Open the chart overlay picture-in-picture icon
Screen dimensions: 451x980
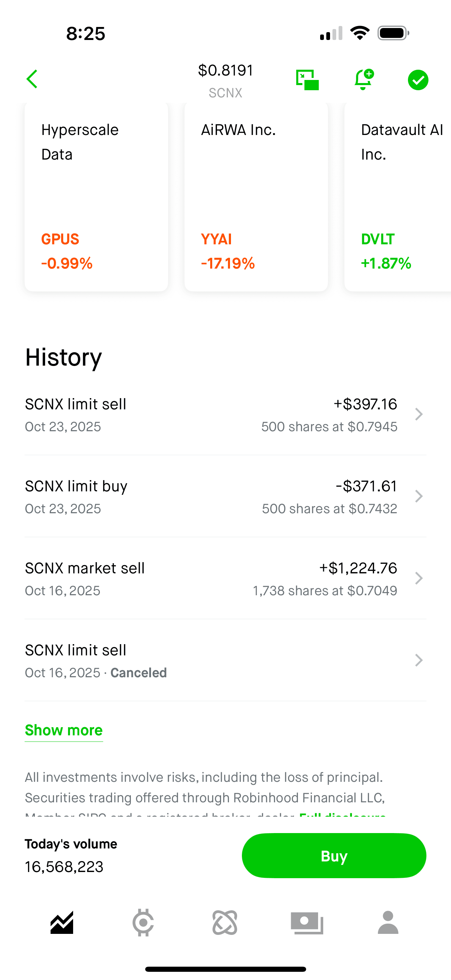tap(307, 80)
